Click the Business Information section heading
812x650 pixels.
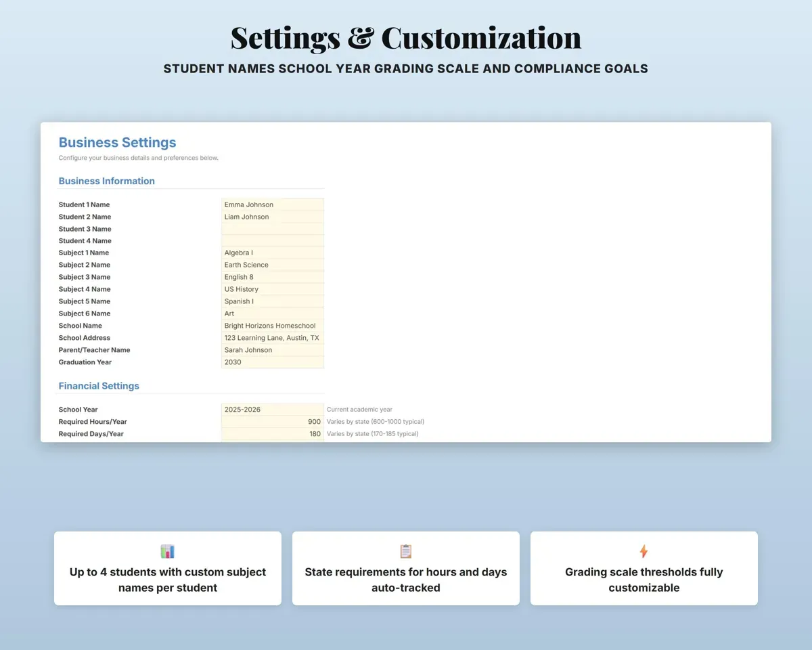tap(107, 181)
